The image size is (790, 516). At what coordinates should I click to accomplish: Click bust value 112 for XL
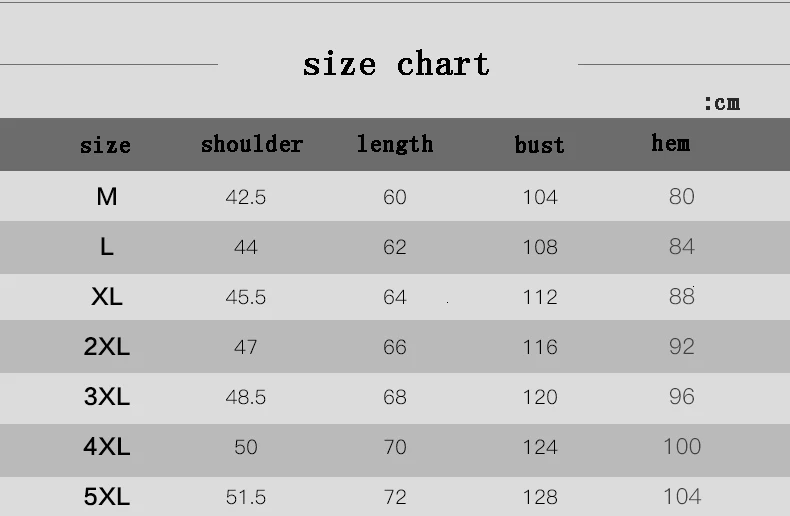click(540, 297)
